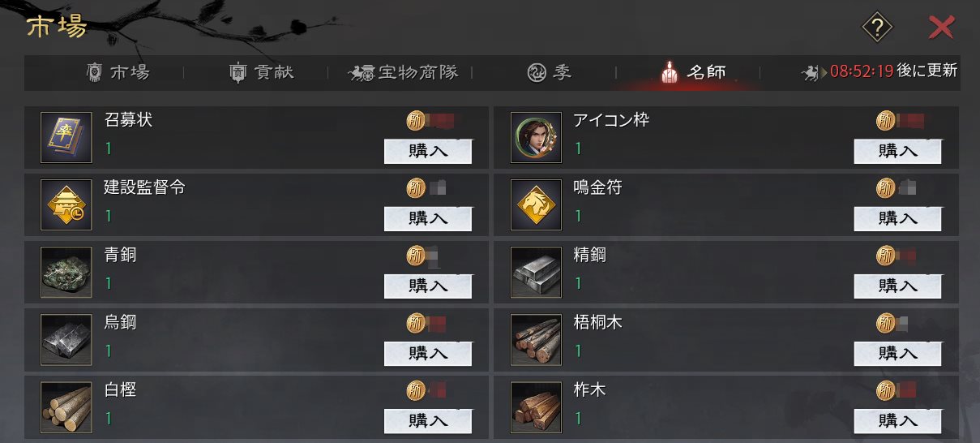Click the 梧桐木 log pile icon
The width and height of the screenshot is (980, 443).
(x=536, y=339)
